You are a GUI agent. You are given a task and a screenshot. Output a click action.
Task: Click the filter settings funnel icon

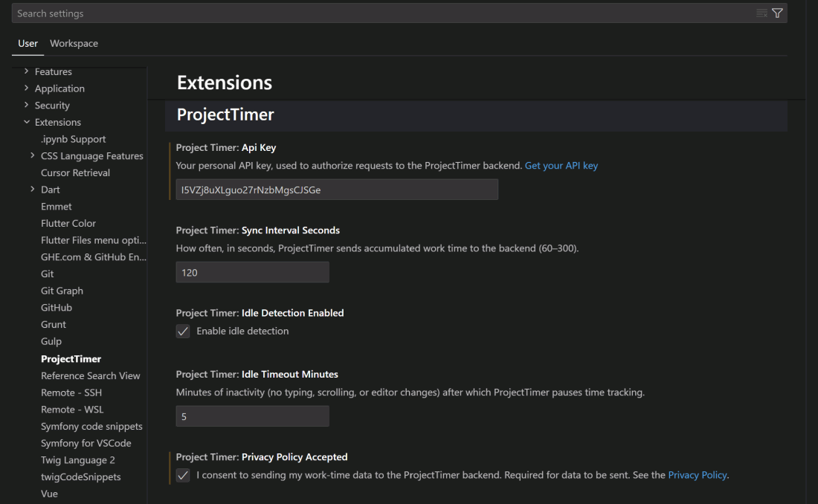coord(777,13)
